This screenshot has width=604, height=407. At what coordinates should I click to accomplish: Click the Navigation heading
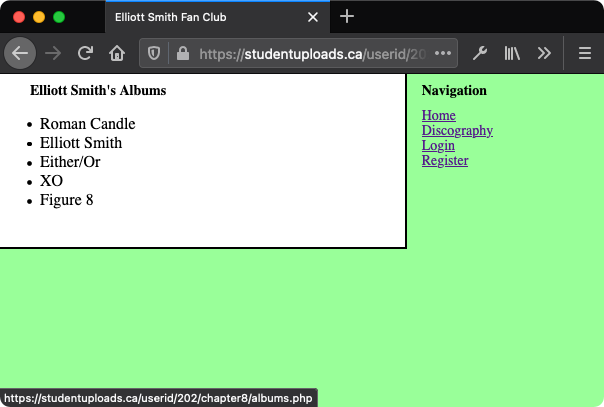click(454, 90)
